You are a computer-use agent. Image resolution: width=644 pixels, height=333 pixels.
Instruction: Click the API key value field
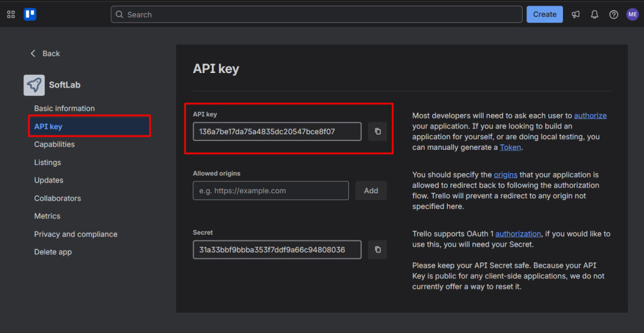pos(277,132)
